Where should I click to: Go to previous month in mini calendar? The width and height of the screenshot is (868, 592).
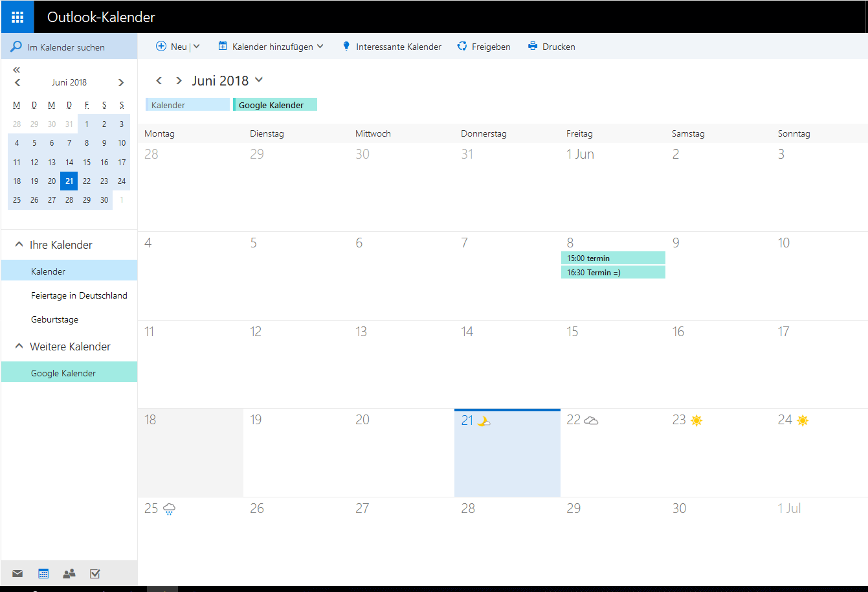click(x=17, y=82)
